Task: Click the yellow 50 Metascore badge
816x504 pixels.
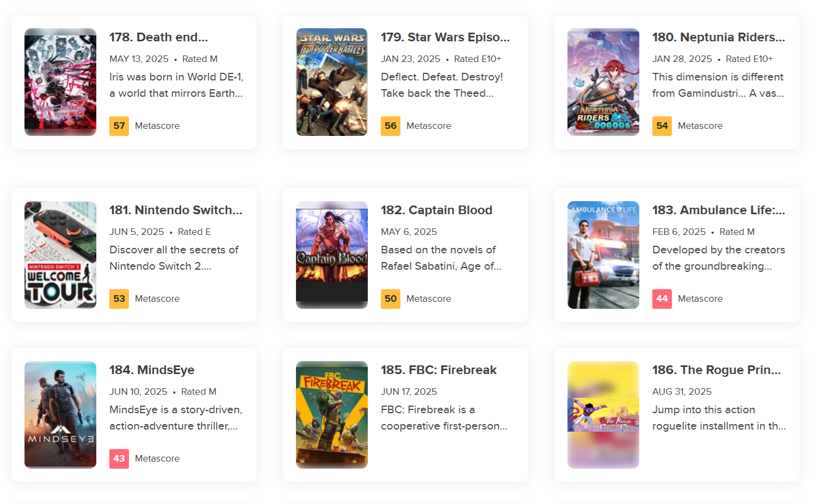Action: pyautogui.click(x=391, y=298)
